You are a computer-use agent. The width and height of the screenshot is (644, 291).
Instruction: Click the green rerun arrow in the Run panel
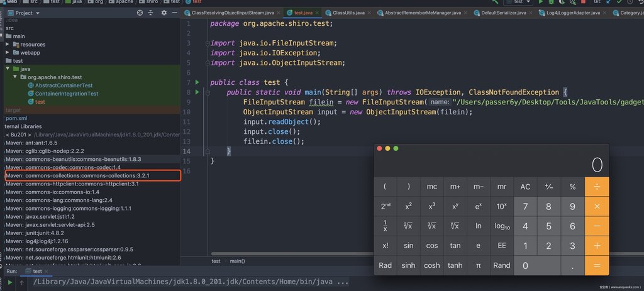tap(10, 282)
